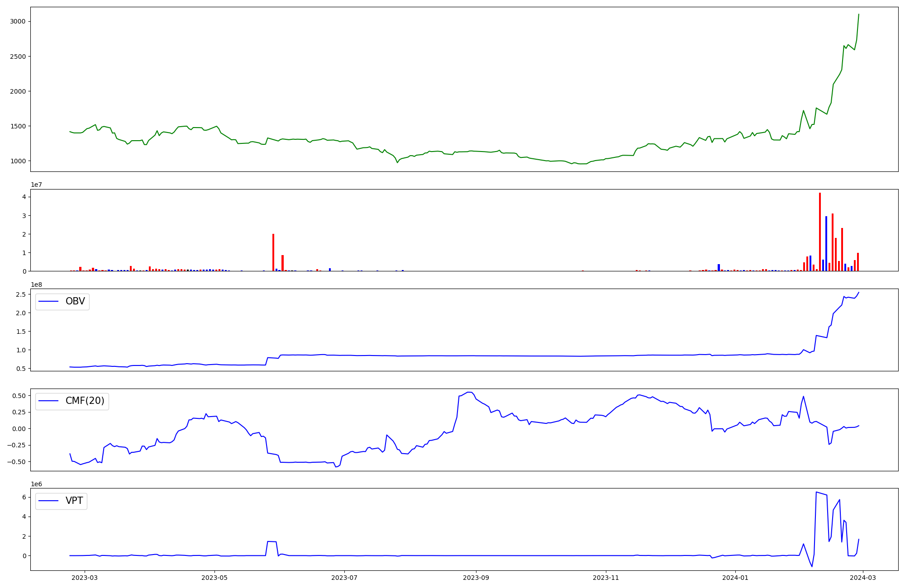Click the CMF(20) legend label
The width and height of the screenshot is (905, 588).
click(85, 401)
